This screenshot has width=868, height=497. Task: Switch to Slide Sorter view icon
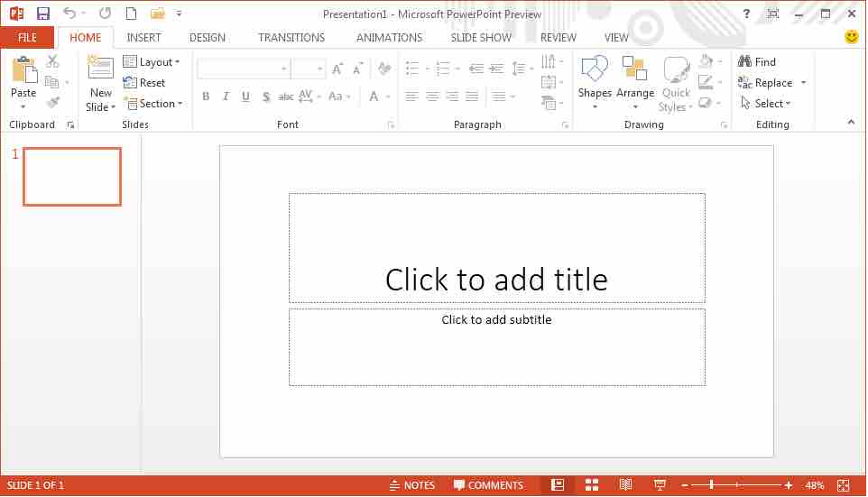(x=592, y=485)
